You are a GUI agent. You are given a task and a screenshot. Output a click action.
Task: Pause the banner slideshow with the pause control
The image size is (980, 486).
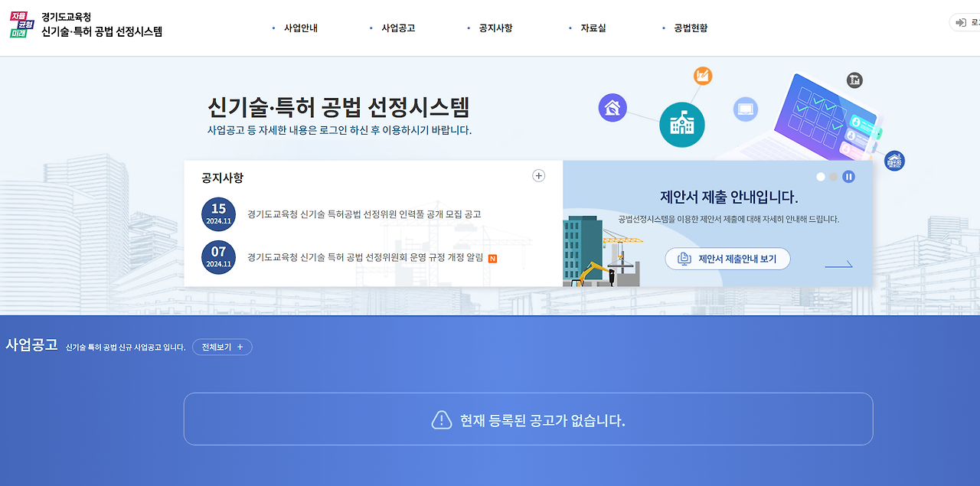click(x=848, y=176)
